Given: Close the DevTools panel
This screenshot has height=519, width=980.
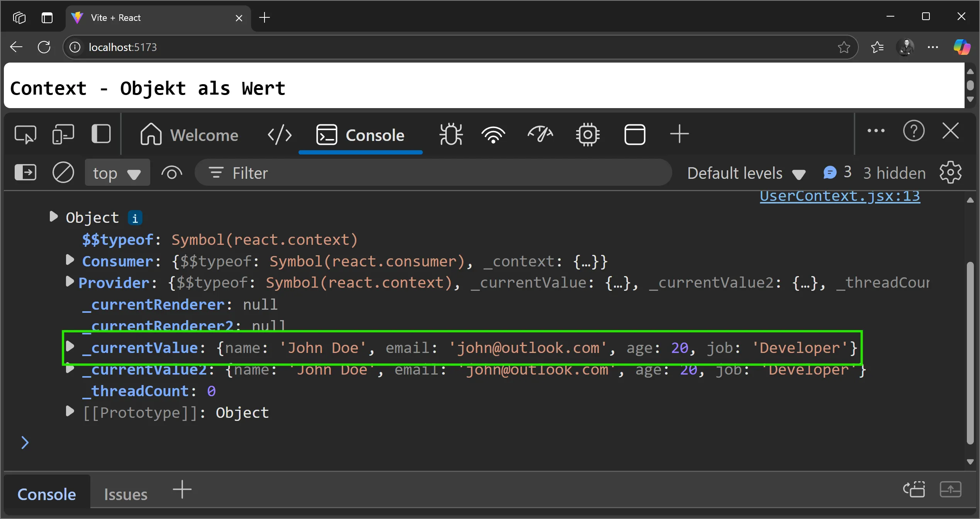Looking at the screenshot, I should 950,130.
